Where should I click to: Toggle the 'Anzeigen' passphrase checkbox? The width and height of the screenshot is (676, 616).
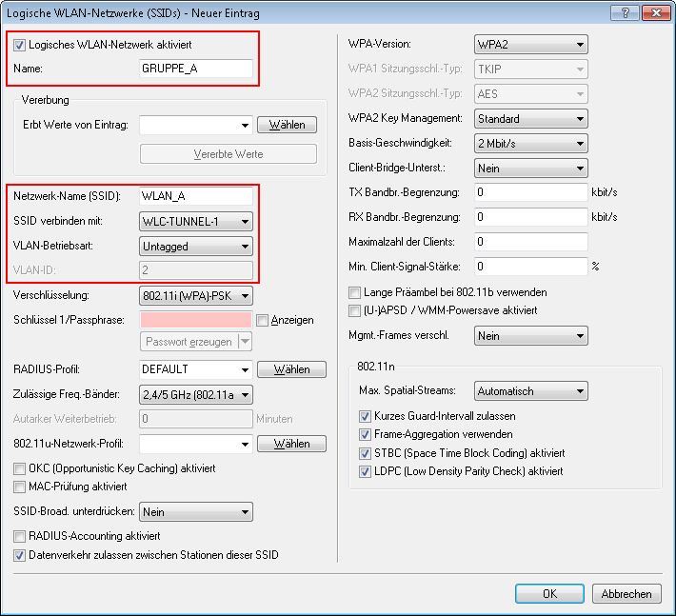[x=263, y=320]
